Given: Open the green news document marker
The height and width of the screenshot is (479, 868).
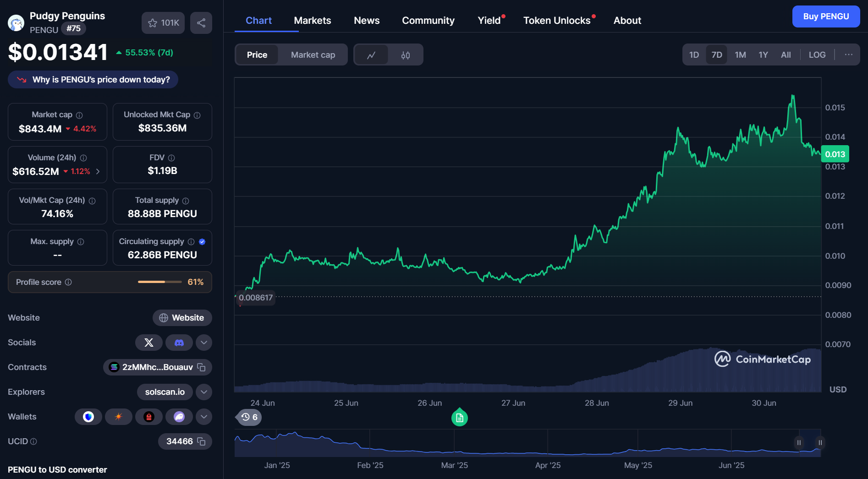Looking at the screenshot, I should [460, 418].
